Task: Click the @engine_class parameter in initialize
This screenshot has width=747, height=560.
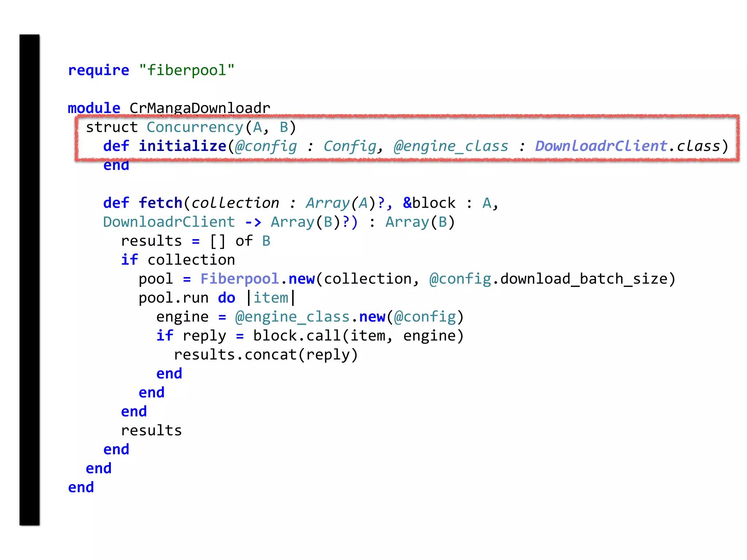Action: coord(451,147)
